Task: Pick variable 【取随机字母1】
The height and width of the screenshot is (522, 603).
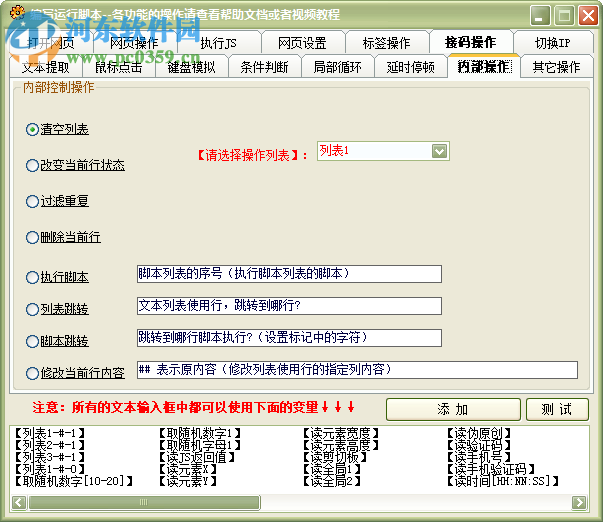Action: (x=200, y=445)
